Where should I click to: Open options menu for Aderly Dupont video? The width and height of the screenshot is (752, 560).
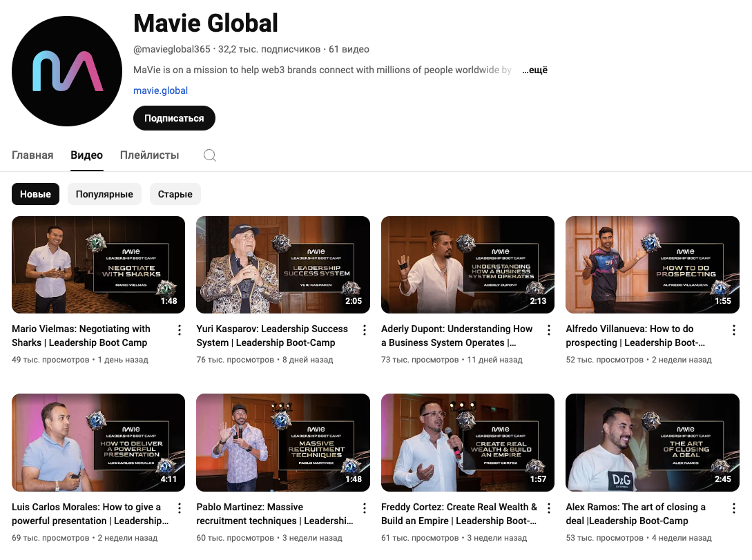pos(549,330)
